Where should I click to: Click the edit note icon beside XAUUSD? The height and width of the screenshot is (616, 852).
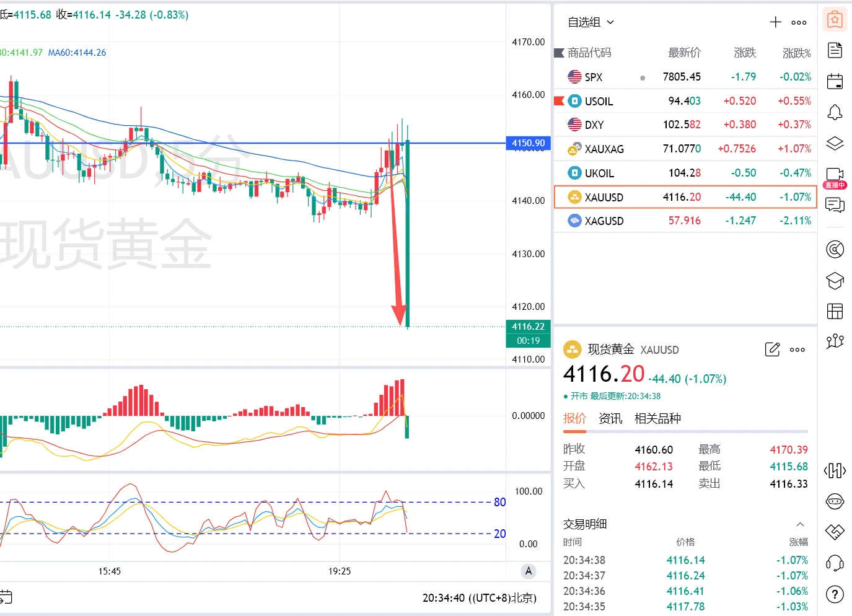pyautogui.click(x=772, y=350)
